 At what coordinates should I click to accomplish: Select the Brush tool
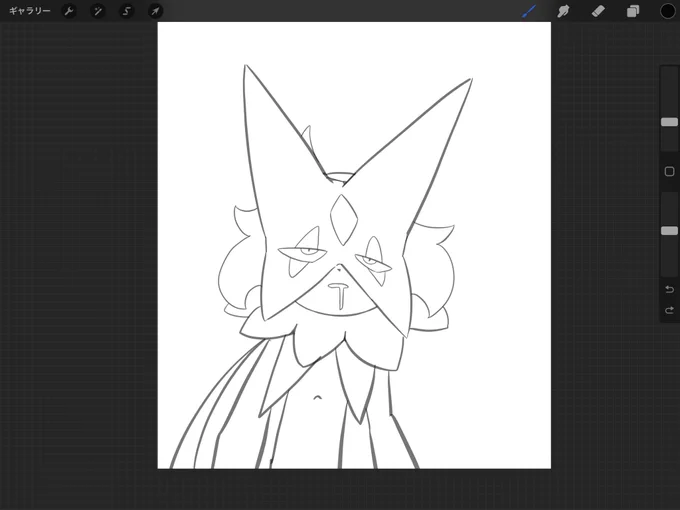tap(529, 11)
